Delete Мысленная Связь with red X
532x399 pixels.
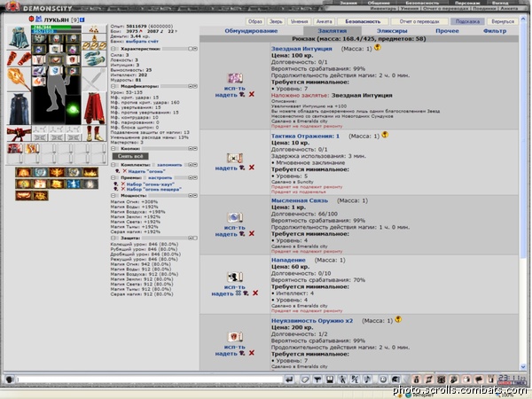point(252,234)
